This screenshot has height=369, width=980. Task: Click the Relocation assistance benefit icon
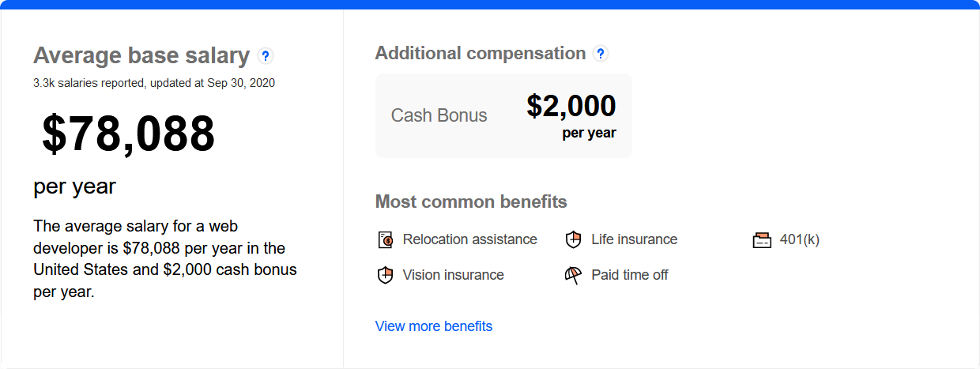[x=385, y=240]
